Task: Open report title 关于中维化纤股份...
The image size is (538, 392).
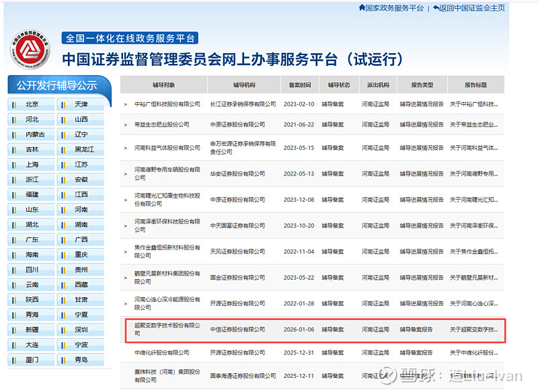Action: [474, 352]
